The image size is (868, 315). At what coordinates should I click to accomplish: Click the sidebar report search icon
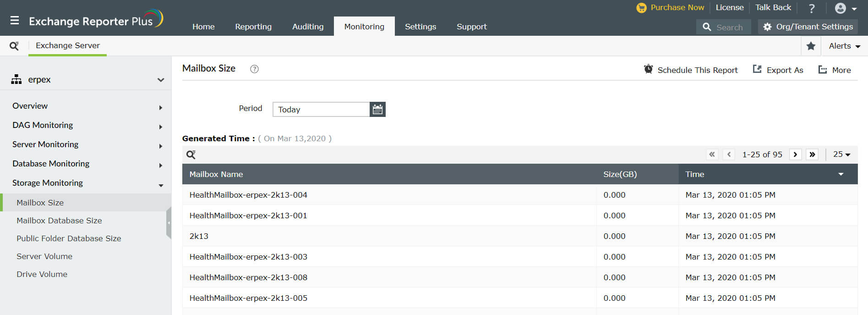point(14,46)
